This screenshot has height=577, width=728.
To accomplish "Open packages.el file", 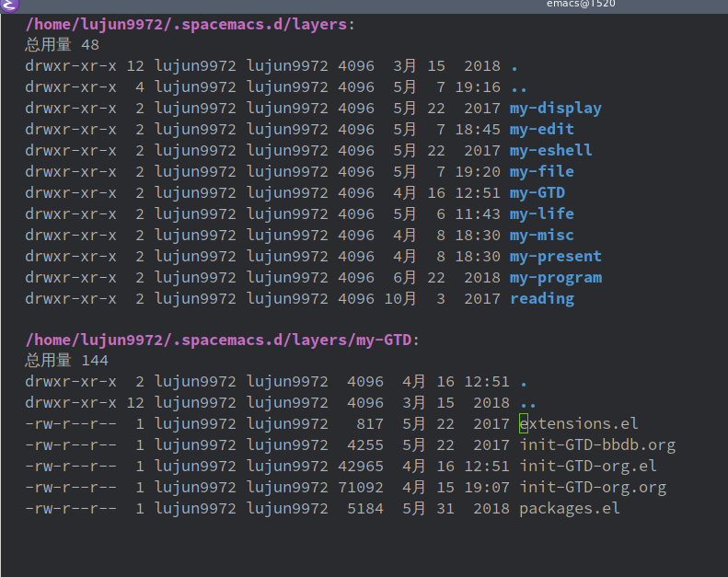I will (x=569, y=509).
